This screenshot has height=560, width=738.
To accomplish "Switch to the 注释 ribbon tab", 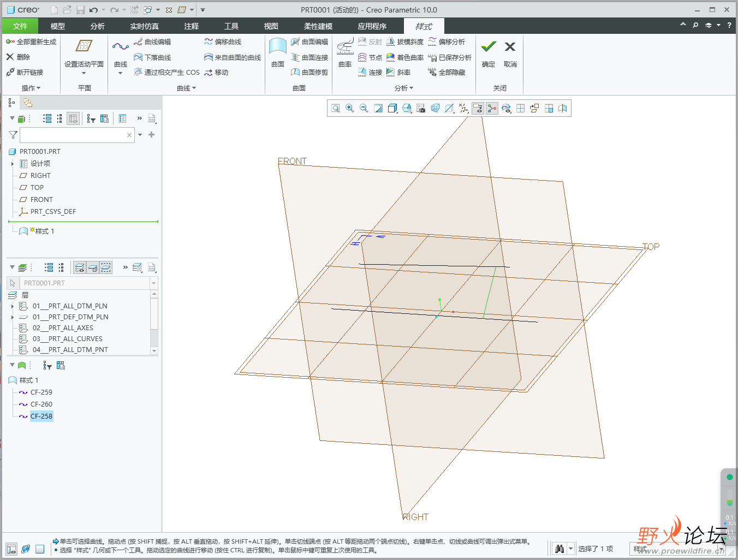I will coord(191,26).
